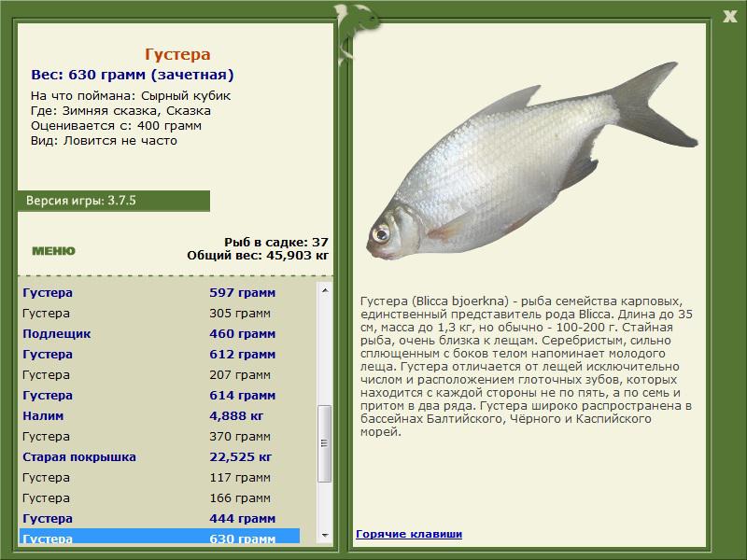Image resolution: width=747 pixels, height=560 pixels.
Task: Click the scrollbar up arrow in fish list
Action: click(x=325, y=290)
